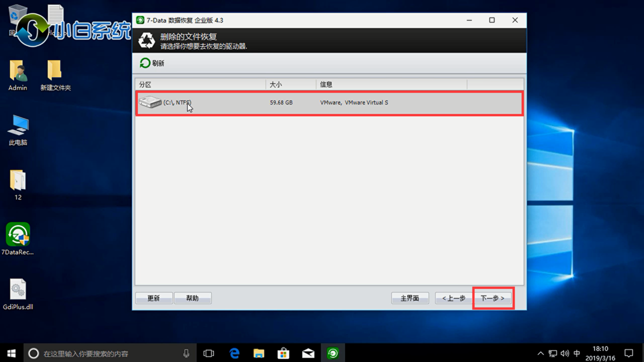Select the C:\ NTFS drive icon

pos(150,102)
